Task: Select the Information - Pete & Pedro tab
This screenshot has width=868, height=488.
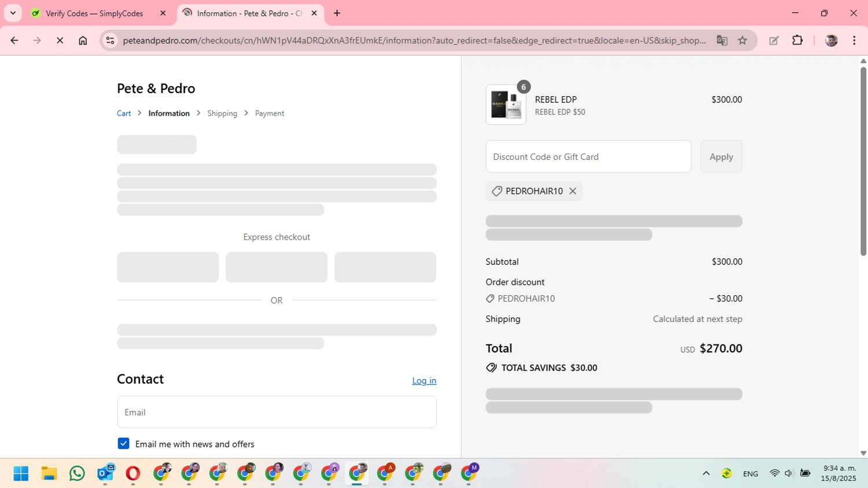Action: (249, 13)
